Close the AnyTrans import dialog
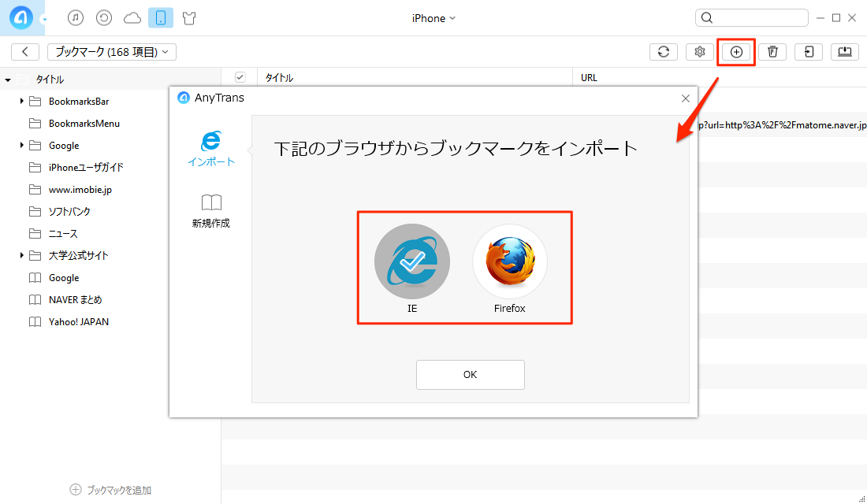The height and width of the screenshot is (504, 867). tap(686, 98)
